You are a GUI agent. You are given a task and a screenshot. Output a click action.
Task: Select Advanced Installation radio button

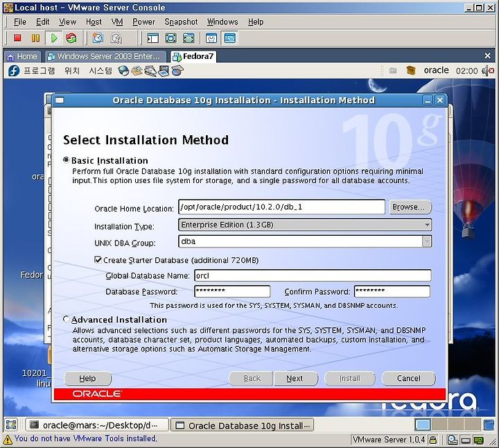point(67,319)
